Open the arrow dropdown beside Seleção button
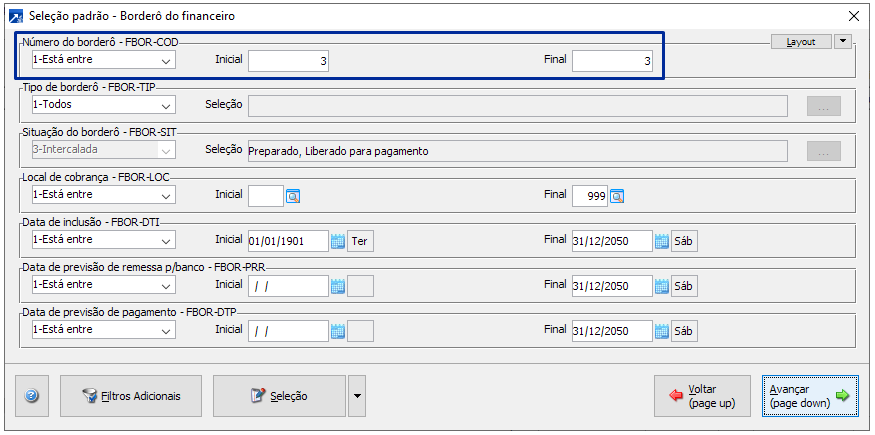The image size is (875, 435). tap(357, 396)
